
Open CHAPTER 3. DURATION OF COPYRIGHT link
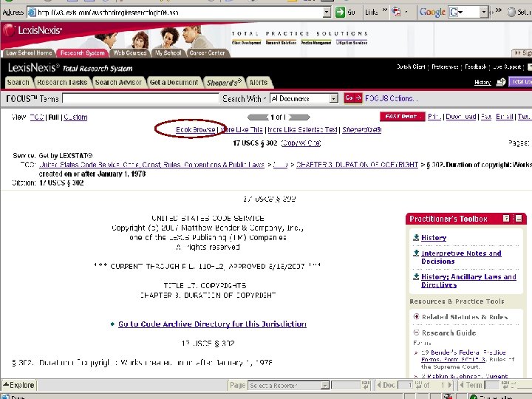(357, 165)
